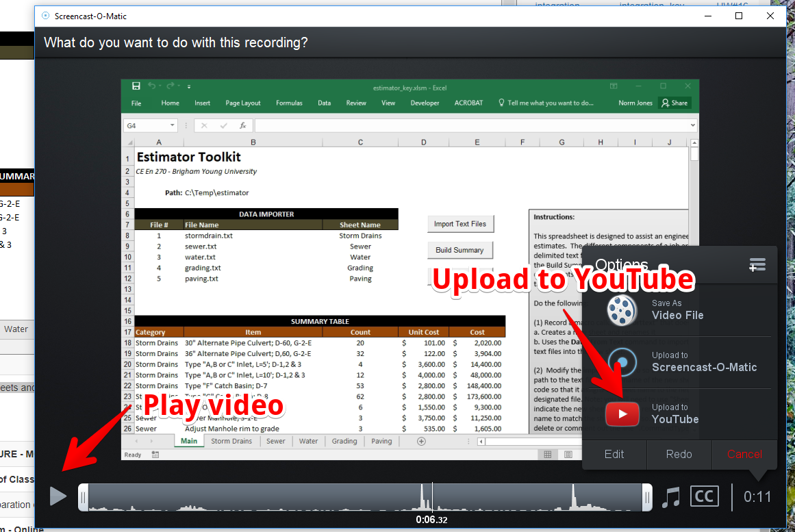Image resolution: width=795 pixels, height=532 pixels.
Task: Click the Page Layout view status icon
Action: [568, 455]
